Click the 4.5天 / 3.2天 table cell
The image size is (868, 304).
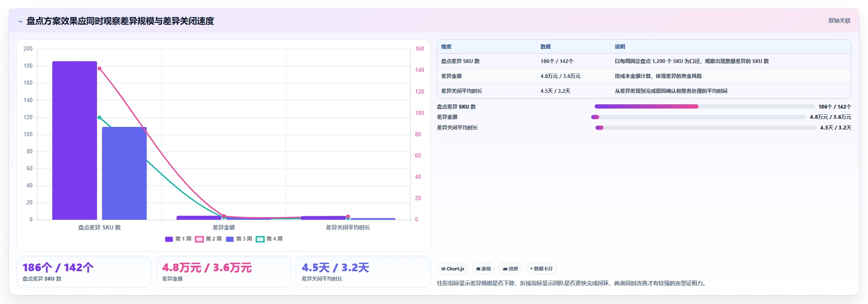pyautogui.click(x=555, y=91)
